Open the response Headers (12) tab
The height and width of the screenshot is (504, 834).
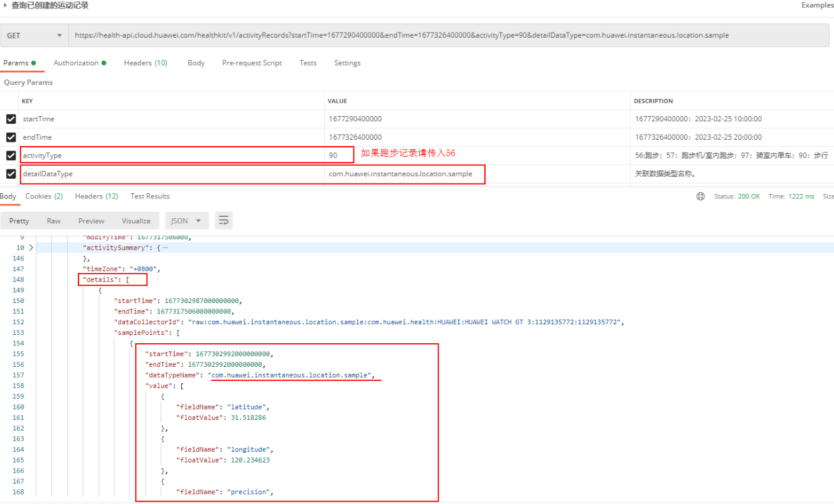[96, 196]
